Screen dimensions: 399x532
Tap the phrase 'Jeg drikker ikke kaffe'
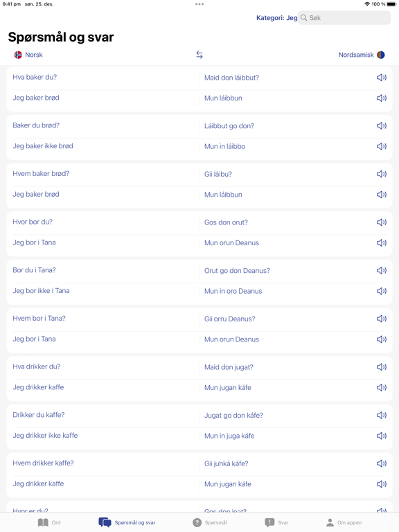45,435
